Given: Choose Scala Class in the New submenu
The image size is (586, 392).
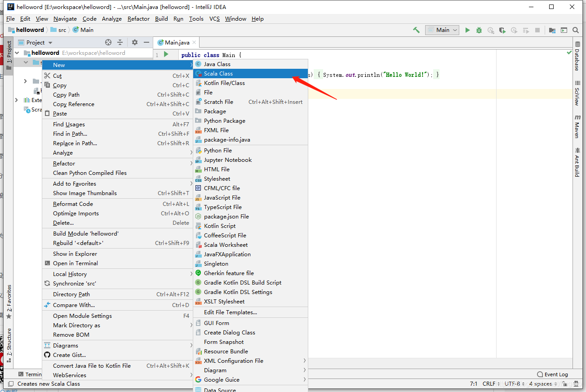Looking at the screenshot, I should point(250,74).
